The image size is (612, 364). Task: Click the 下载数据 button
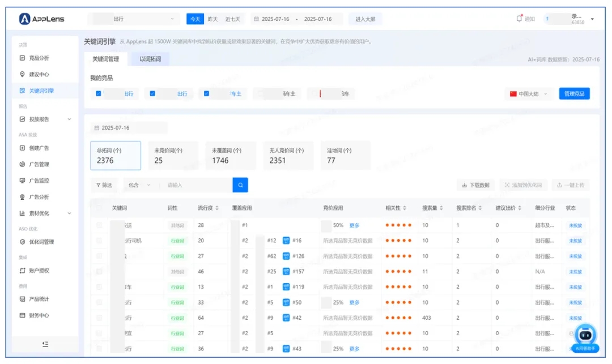pyautogui.click(x=475, y=185)
